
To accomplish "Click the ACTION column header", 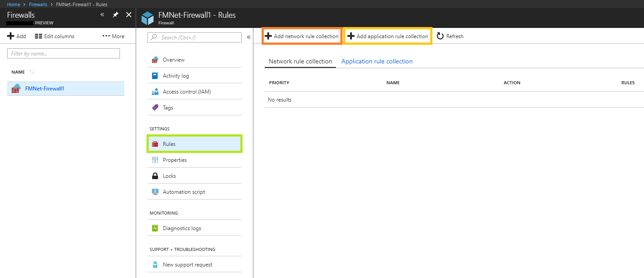I will (512, 83).
